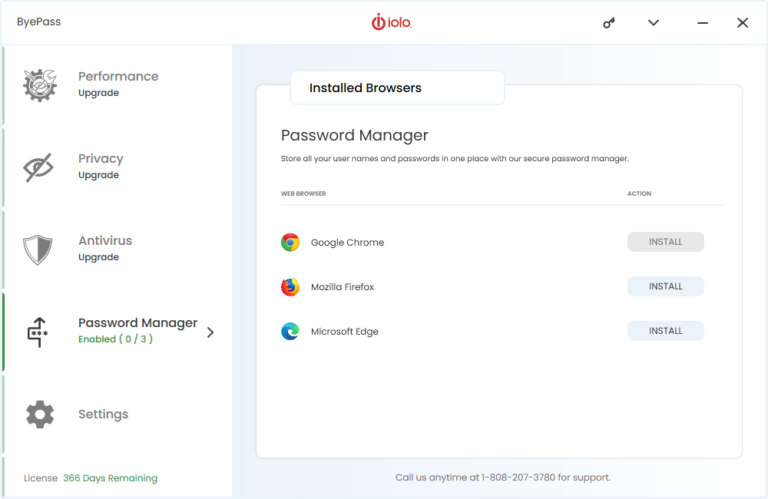This screenshot has width=768, height=499.
Task: Click the key icon in title bar
Action: click(x=609, y=23)
